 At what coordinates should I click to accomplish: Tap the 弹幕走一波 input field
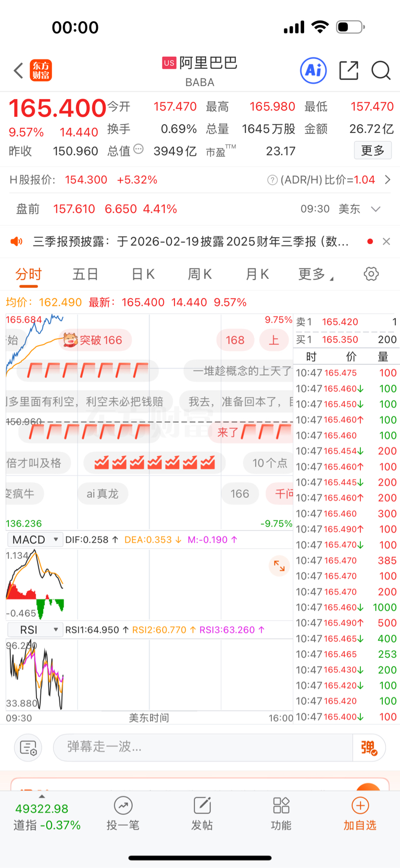pos(203,748)
